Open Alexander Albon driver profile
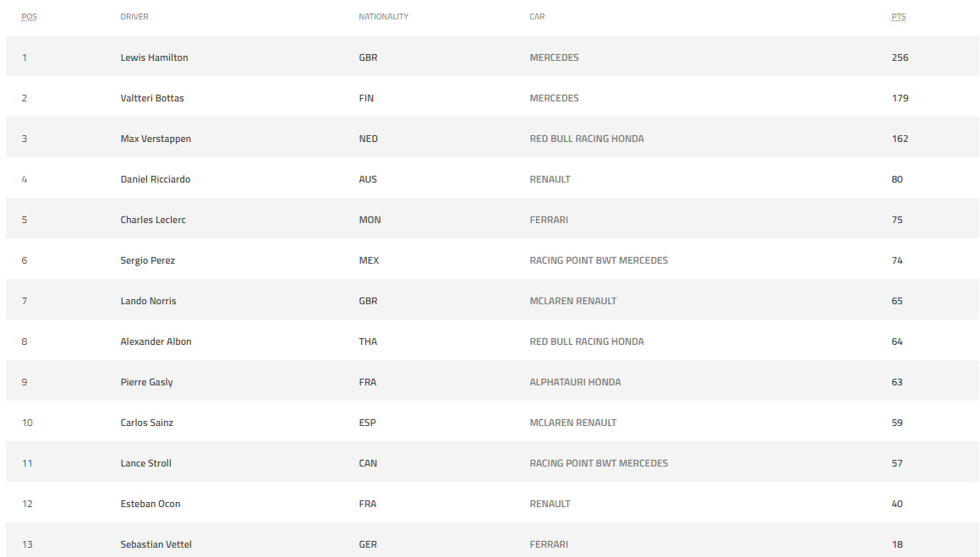The height and width of the screenshot is (557, 980). click(156, 341)
